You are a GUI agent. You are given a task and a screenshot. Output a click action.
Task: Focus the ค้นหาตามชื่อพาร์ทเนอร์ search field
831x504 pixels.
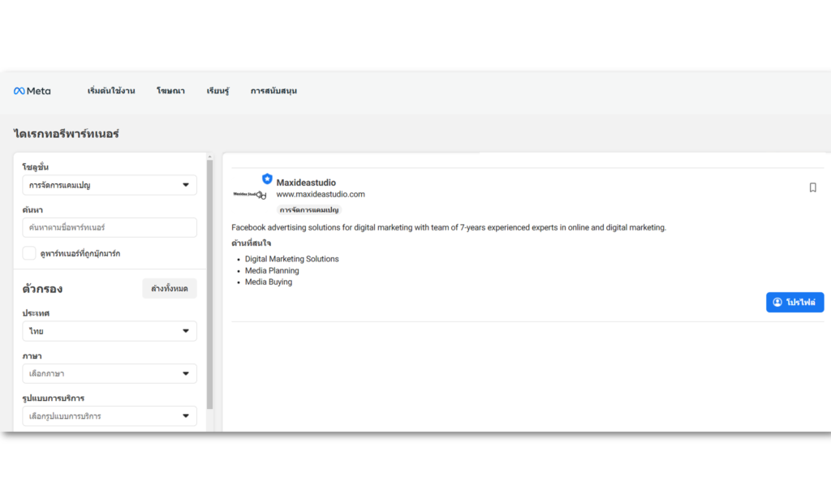110,227
